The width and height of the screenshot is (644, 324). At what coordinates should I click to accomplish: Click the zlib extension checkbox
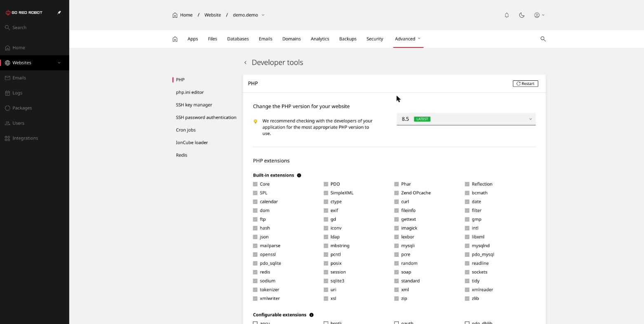[x=467, y=298]
